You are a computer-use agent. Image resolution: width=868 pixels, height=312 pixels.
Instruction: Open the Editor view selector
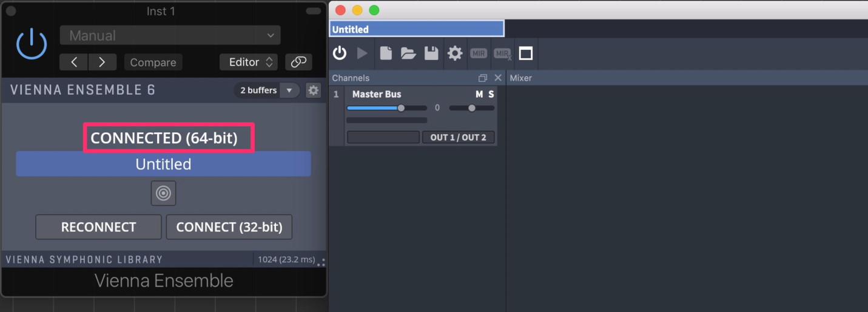point(249,62)
